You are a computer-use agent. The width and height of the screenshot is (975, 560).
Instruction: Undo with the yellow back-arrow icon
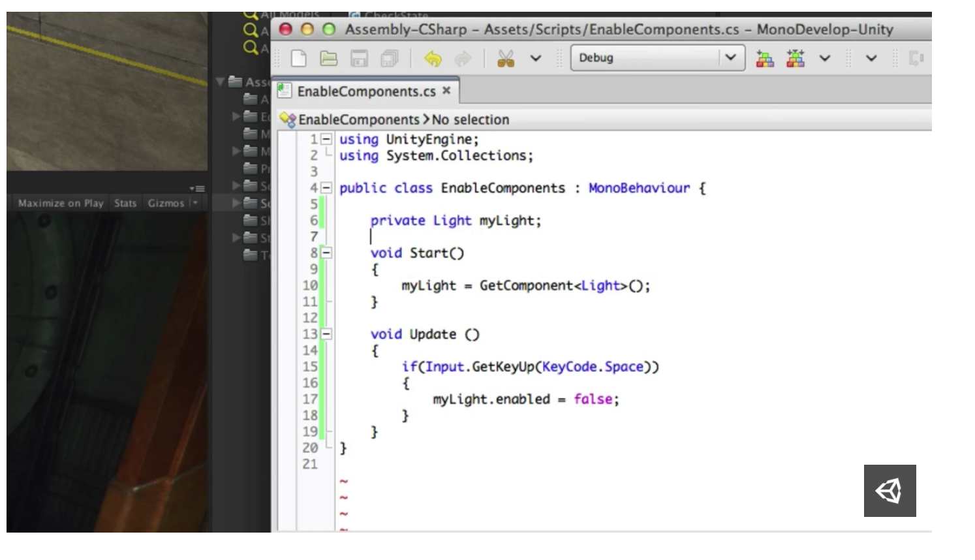coord(433,59)
